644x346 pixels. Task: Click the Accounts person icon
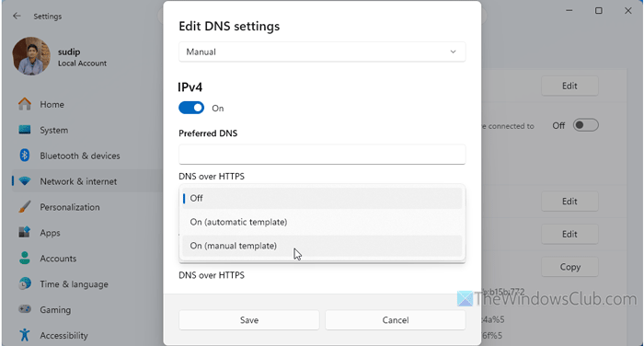tap(25, 258)
